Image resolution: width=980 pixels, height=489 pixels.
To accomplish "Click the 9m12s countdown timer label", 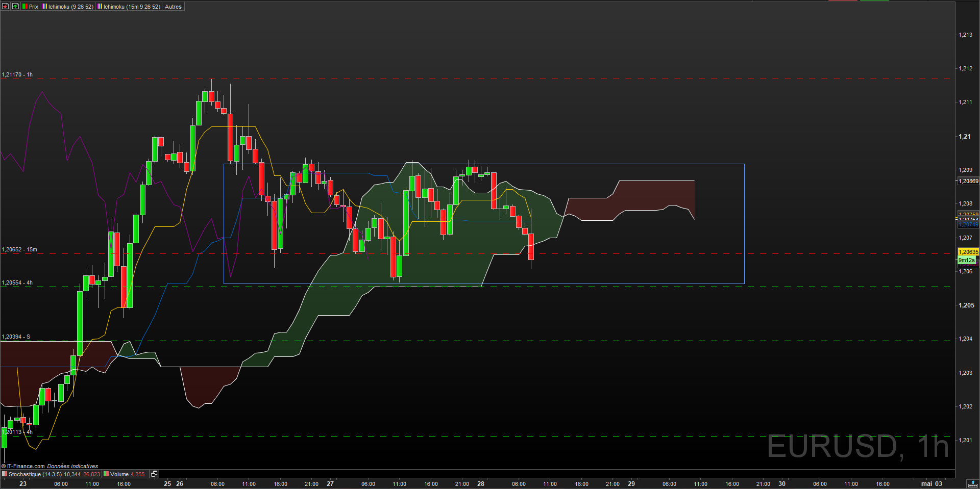I will [x=967, y=260].
